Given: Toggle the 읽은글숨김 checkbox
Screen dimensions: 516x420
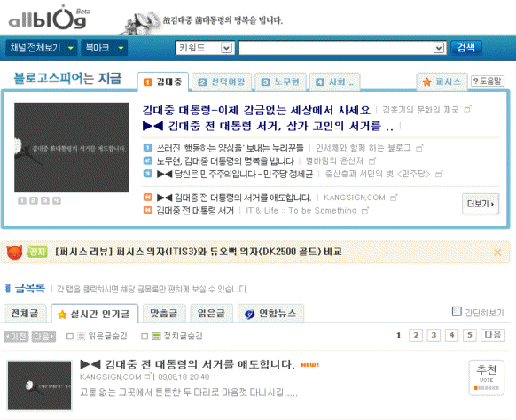Looking at the screenshot, I should click(x=70, y=337).
